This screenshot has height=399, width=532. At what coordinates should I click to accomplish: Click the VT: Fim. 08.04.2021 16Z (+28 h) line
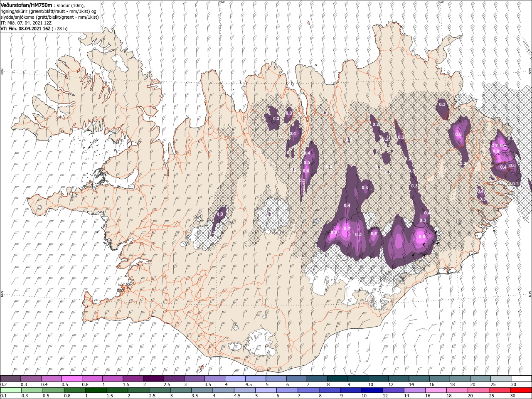pos(34,29)
